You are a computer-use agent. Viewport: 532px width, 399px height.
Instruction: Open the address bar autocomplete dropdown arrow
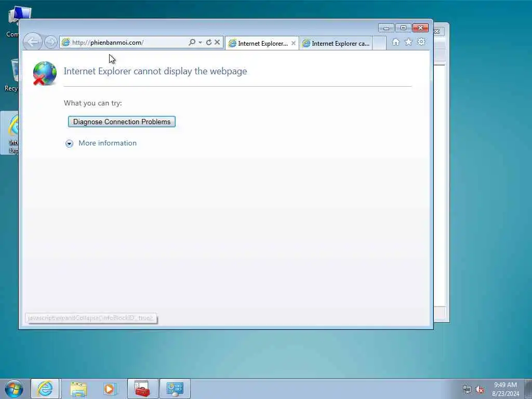pos(200,42)
